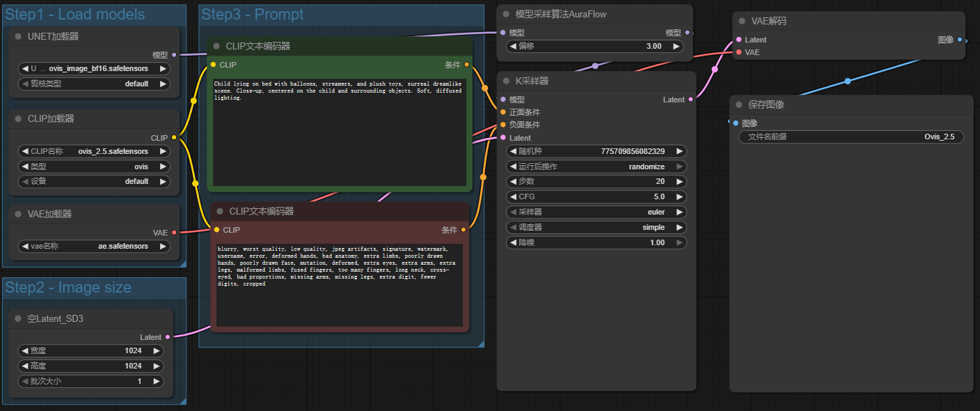Collapse the K采样器 node via its title dot
980x411 pixels.
[x=506, y=81]
